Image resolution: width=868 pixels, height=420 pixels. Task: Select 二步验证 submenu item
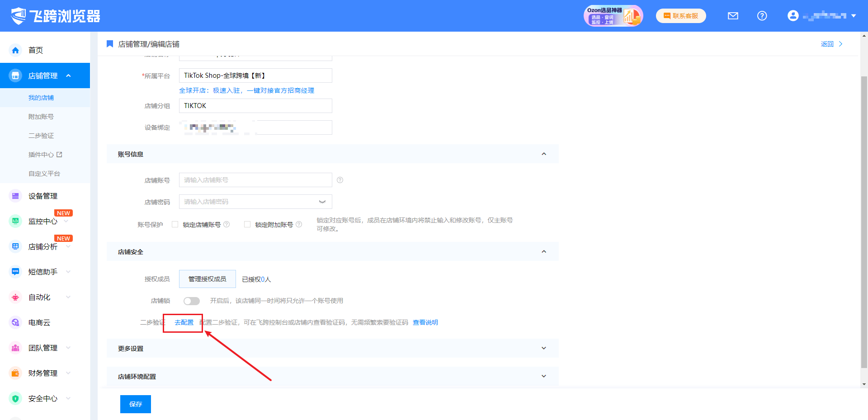point(41,136)
